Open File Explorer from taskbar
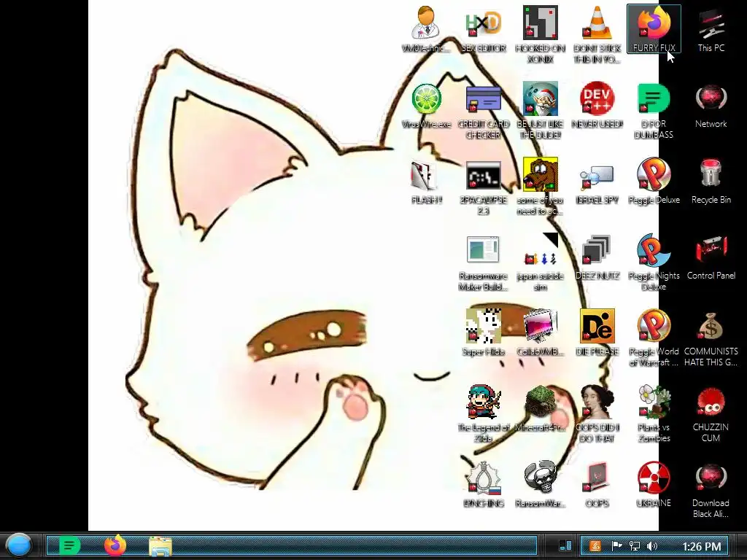This screenshot has width=747, height=560. tap(160, 545)
